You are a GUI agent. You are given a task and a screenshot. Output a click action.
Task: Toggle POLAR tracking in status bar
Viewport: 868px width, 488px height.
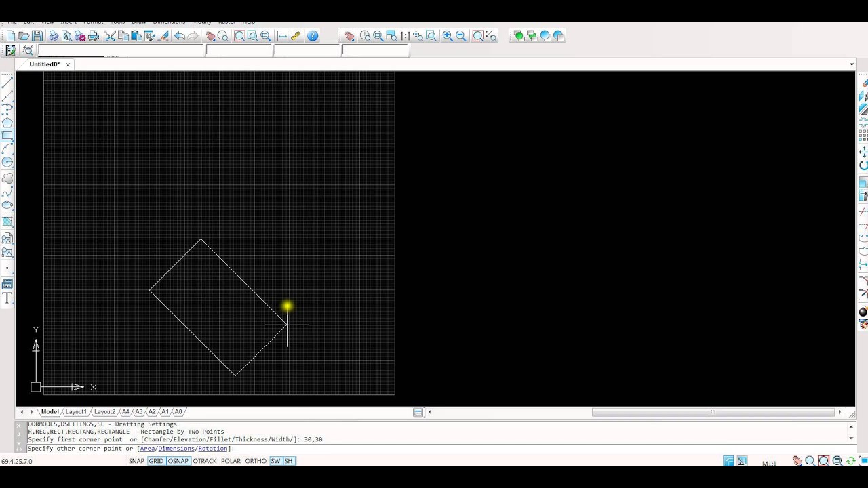click(231, 461)
